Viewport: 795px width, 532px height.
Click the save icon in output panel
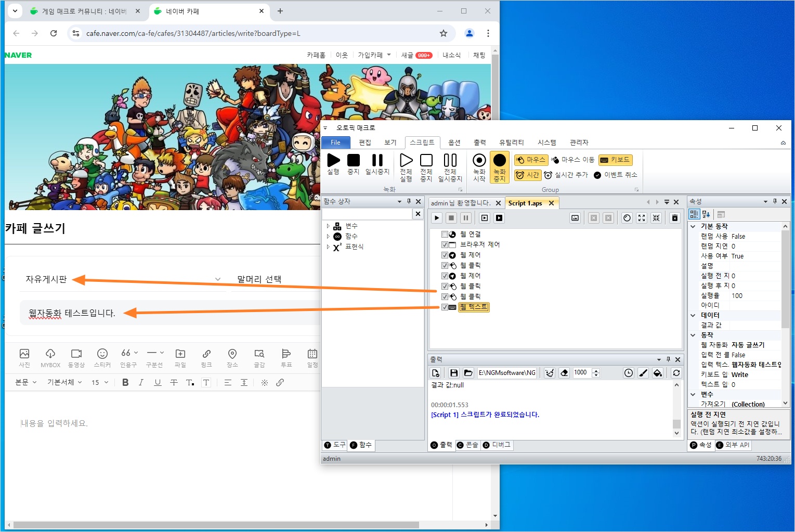tap(454, 373)
